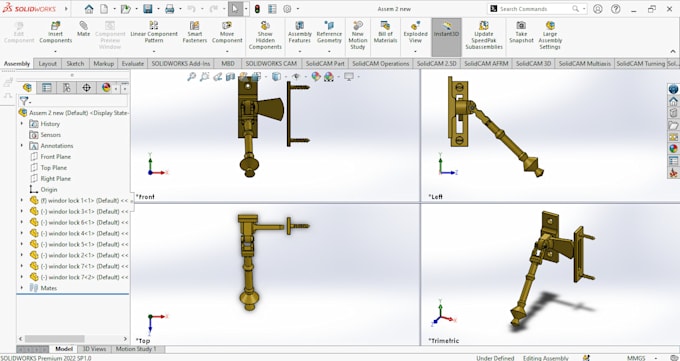This screenshot has width=680, height=361.
Task: Insert Bill of Materials
Action: [x=385, y=33]
